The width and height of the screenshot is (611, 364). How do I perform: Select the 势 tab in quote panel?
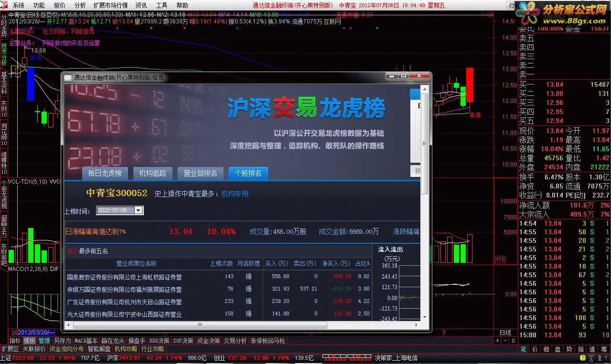pyautogui.click(x=569, y=349)
